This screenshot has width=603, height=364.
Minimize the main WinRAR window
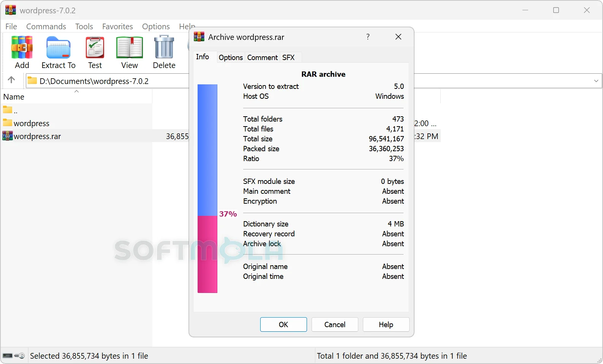pos(525,10)
